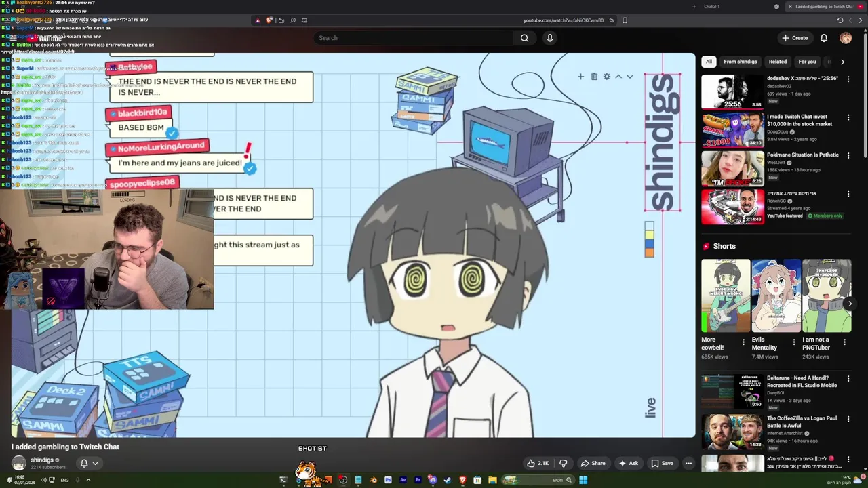This screenshot has width=868, height=488.
Task: Select the All filter chip
Action: [709, 62]
